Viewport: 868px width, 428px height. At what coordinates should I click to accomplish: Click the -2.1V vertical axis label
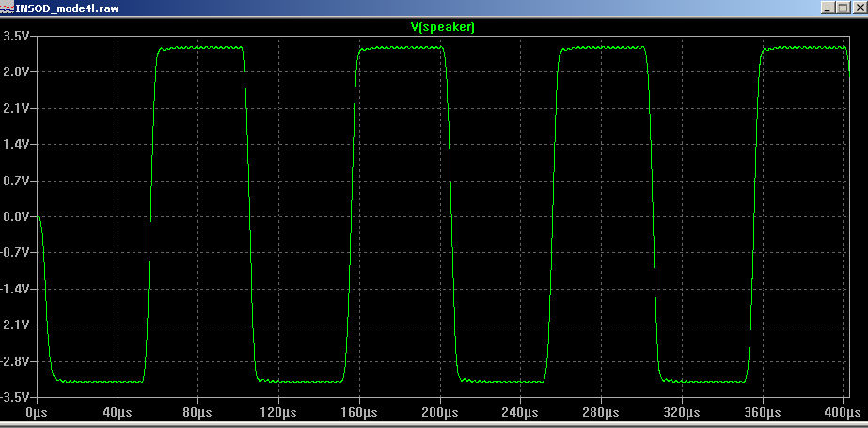click(x=15, y=325)
